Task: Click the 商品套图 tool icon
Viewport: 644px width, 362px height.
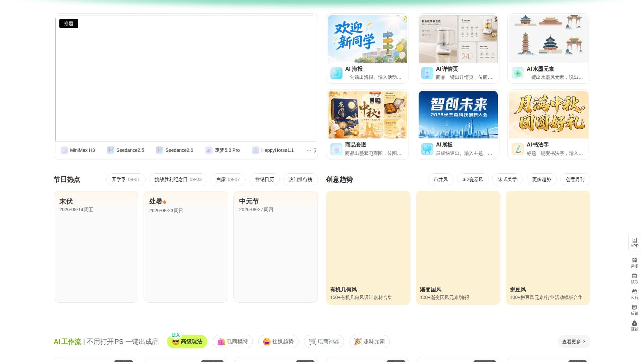Action: [336, 149]
